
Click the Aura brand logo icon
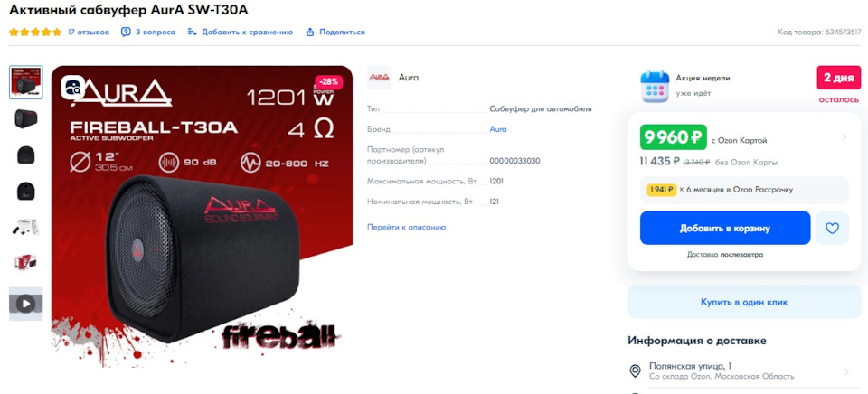coord(379,78)
